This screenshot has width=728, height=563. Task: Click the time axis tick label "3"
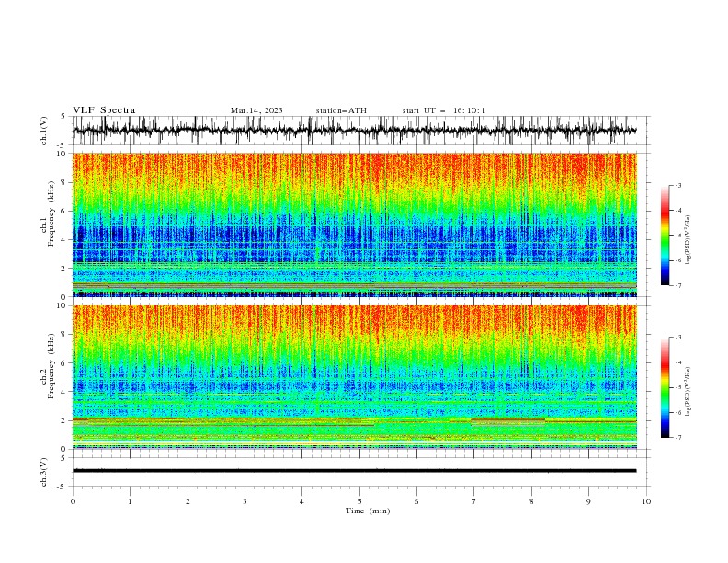point(245,501)
